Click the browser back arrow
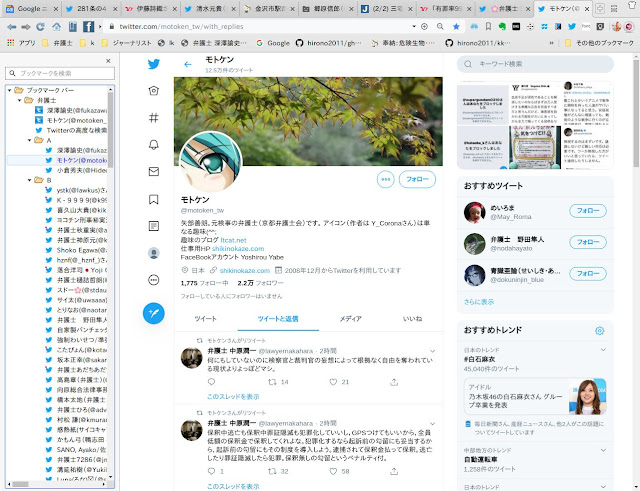Viewport: 640px width, 491px height. click(x=12, y=27)
